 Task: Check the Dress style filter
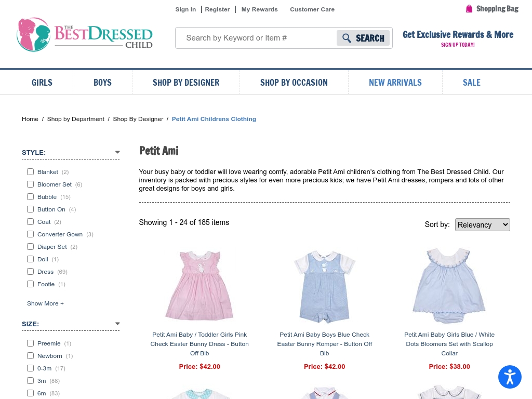[x=30, y=271]
